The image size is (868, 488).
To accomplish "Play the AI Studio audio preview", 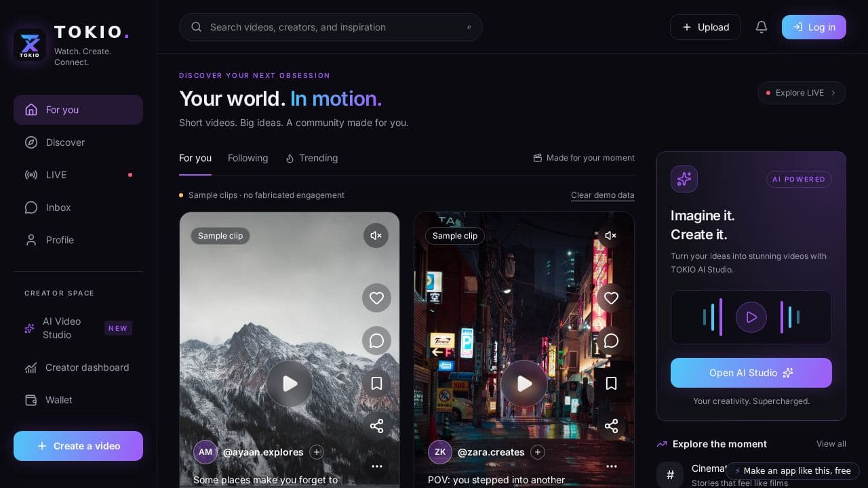I will pyautogui.click(x=751, y=317).
